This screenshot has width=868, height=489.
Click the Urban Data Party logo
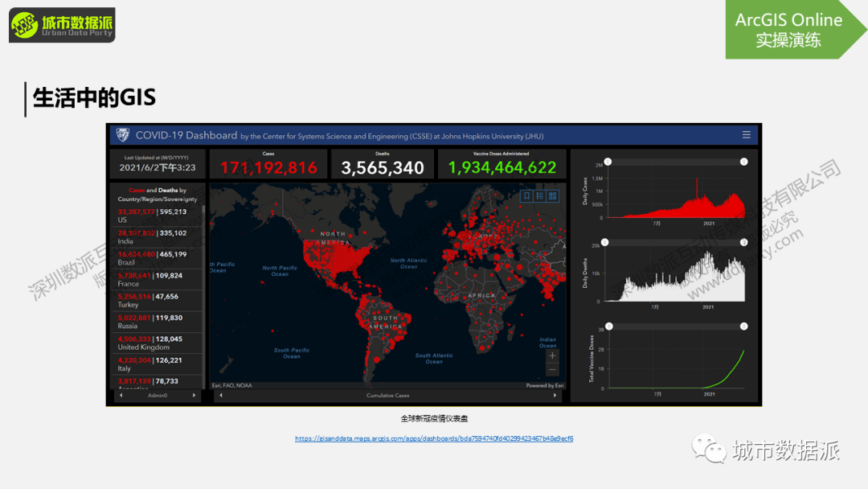pos(62,25)
